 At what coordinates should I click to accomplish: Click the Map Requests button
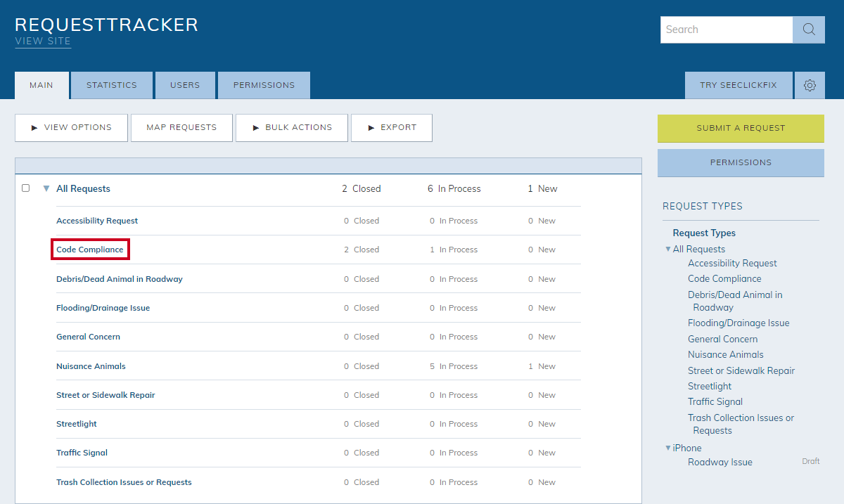point(181,128)
